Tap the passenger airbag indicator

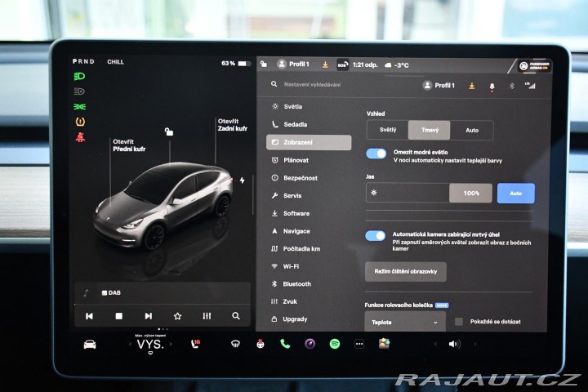click(x=534, y=66)
